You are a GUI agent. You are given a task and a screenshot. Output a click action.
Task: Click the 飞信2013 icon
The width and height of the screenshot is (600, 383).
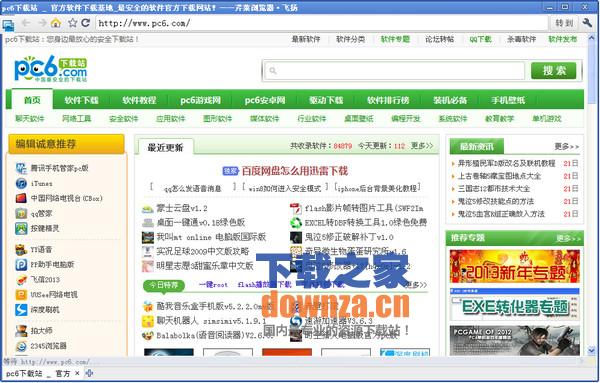[21, 280]
